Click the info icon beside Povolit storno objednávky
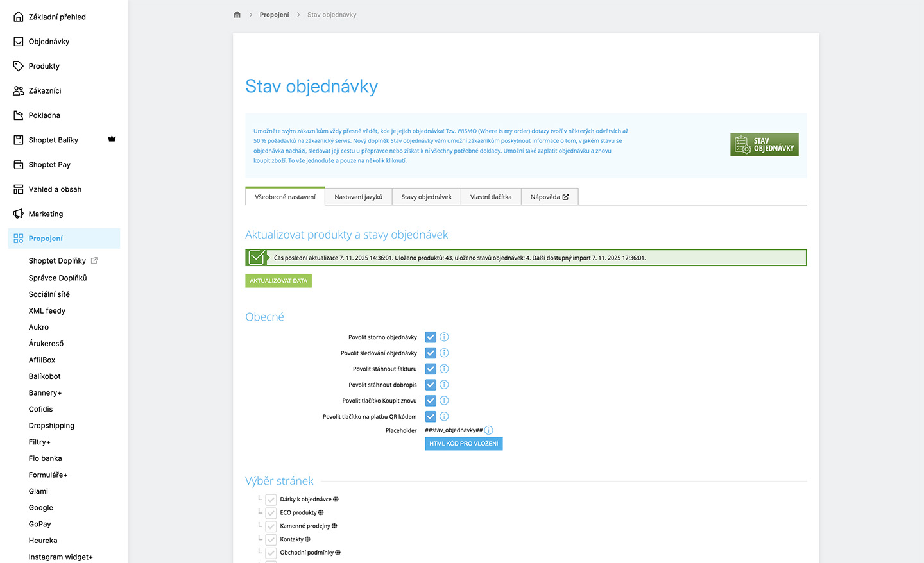 pyautogui.click(x=444, y=337)
